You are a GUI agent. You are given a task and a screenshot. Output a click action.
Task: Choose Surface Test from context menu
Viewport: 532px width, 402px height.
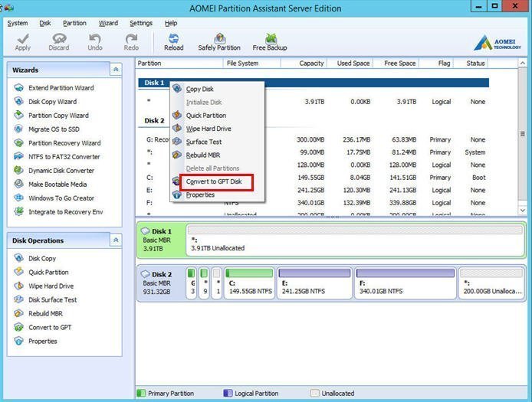(x=217, y=142)
